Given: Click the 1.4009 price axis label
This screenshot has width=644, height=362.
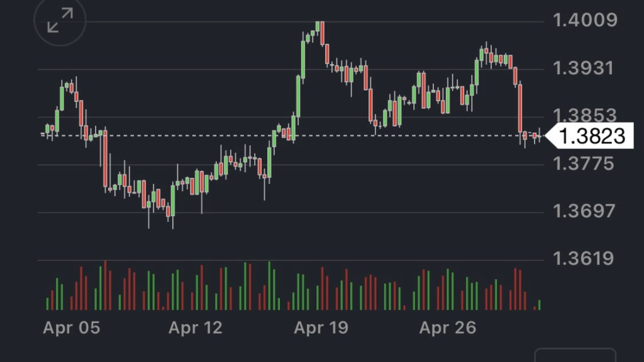Looking at the screenshot, I should [584, 21].
